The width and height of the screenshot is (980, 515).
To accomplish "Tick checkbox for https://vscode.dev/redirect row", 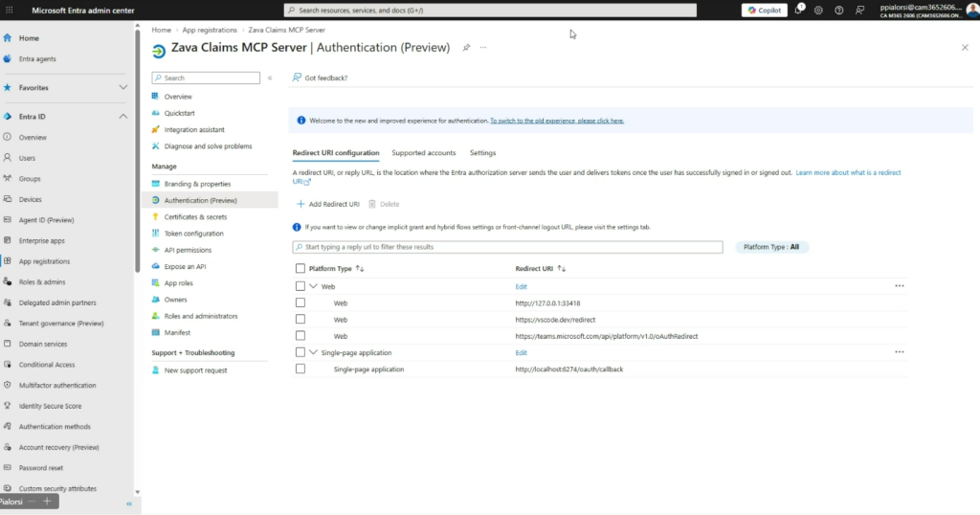I will [301, 319].
